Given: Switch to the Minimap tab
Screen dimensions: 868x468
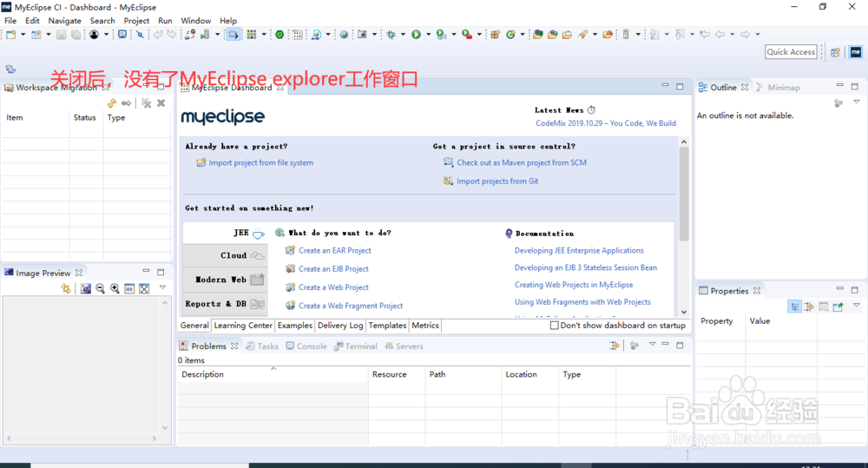Looking at the screenshot, I should 778,88.
